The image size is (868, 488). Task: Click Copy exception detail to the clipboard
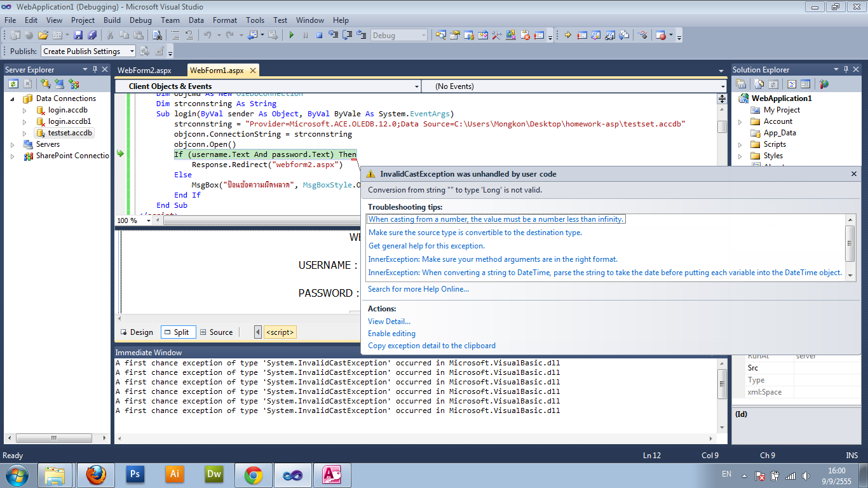coord(431,346)
